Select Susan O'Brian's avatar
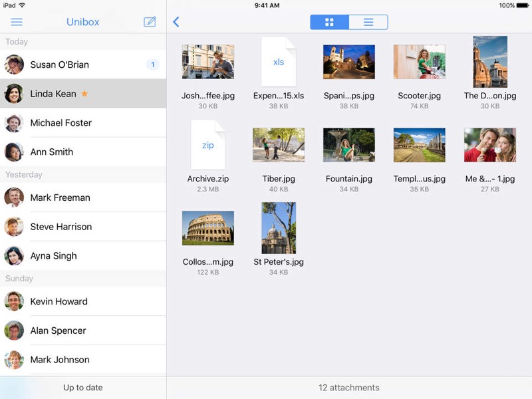532x399 pixels. pos(14,65)
